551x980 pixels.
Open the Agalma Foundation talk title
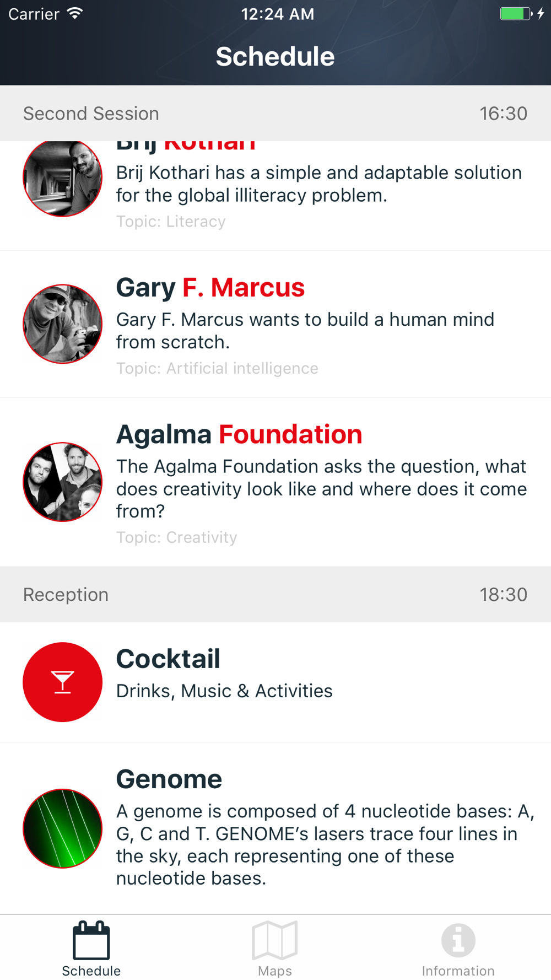(x=239, y=434)
